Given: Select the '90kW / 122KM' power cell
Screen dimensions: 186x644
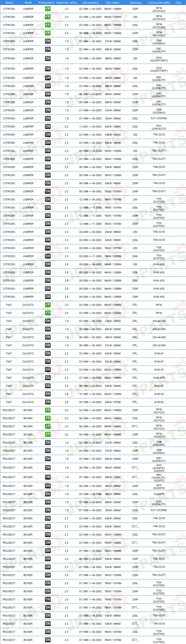Looking at the screenshot, I should coord(113,394).
